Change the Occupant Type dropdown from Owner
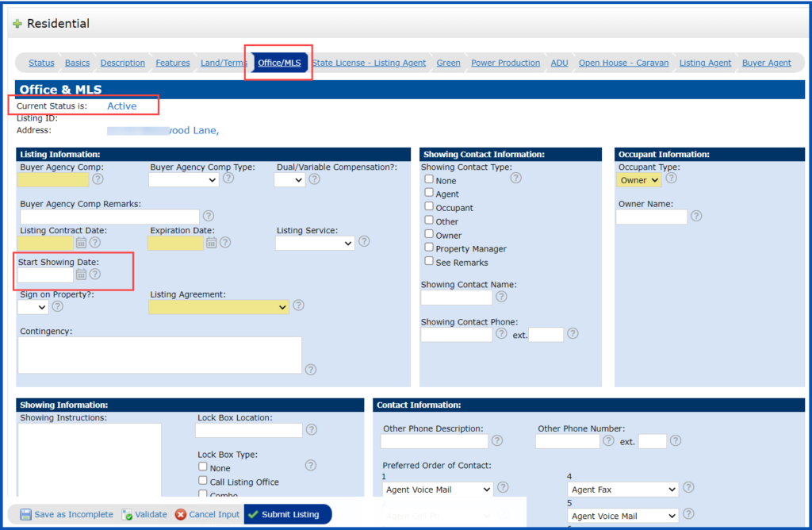The height and width of the screenshot is (530, 812). tap(639, 179)
